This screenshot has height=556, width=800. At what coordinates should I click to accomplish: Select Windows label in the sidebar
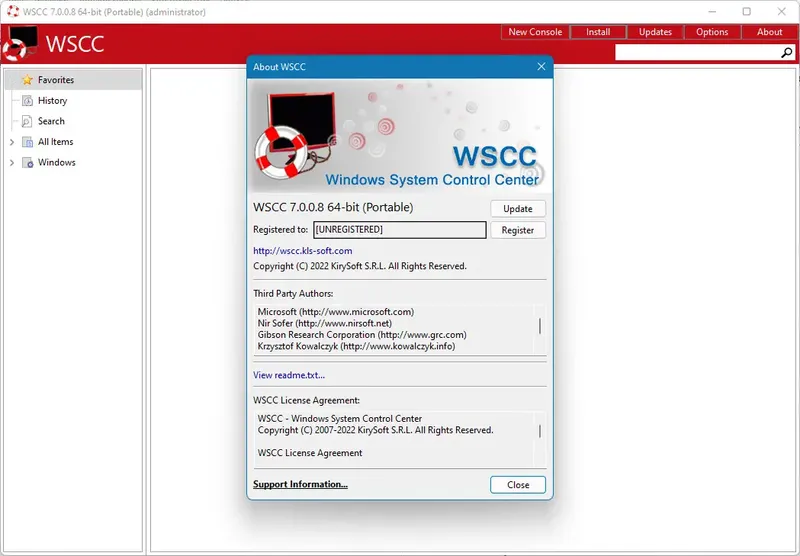(x=57, y=163)
